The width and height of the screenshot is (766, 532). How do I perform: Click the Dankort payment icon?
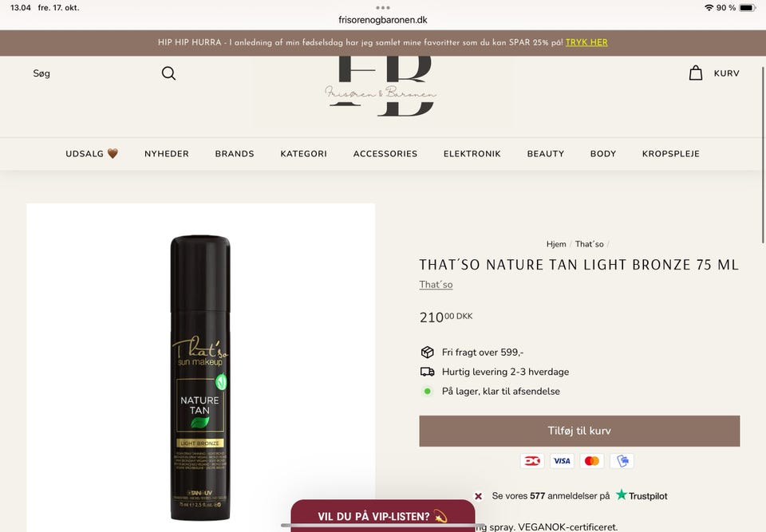tap(532, 461)
